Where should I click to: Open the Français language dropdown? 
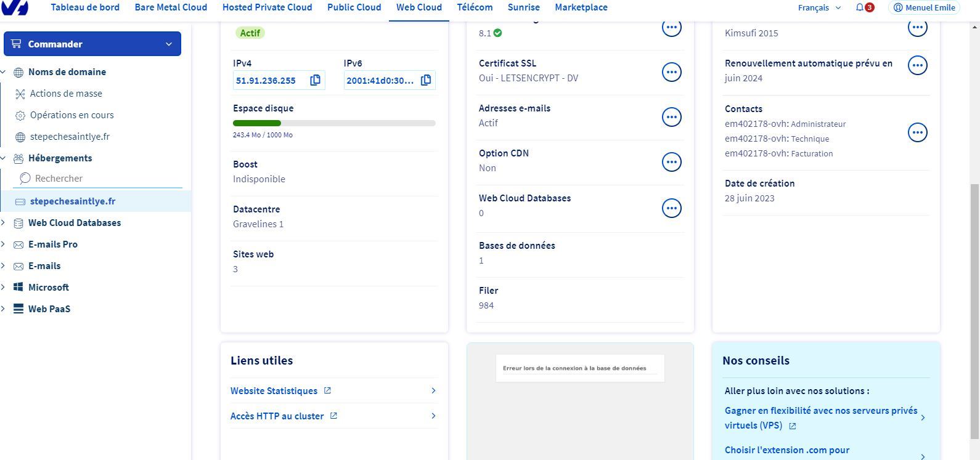pos(819,7)
